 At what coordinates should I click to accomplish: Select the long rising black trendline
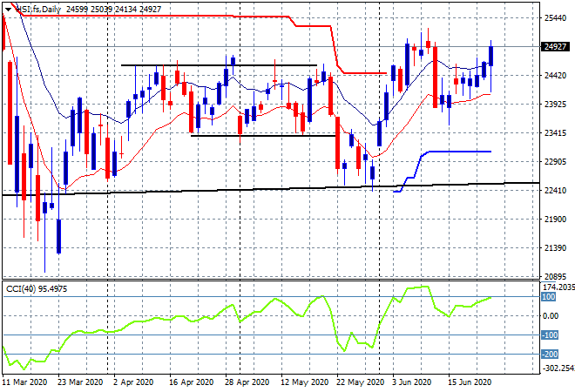coord(271,189)
